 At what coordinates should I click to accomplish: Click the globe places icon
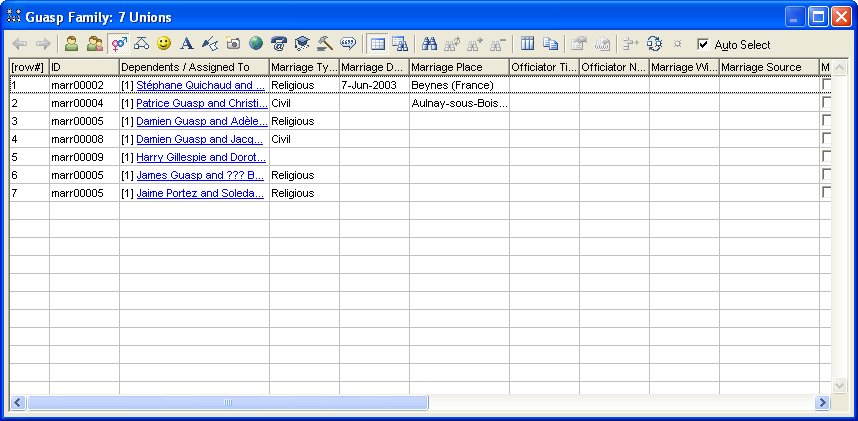pyautogui.click(x=256, y=44)
